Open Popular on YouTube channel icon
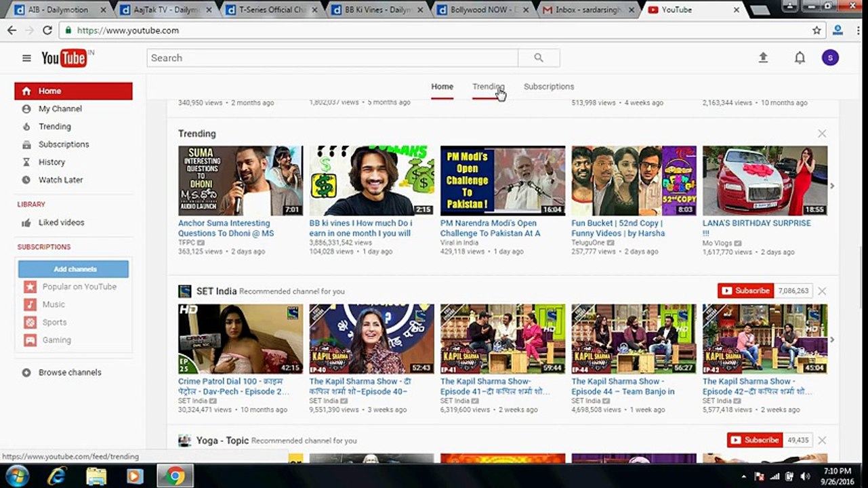Image resolution: width=868 pixels, height=488 pixels. 30,287
